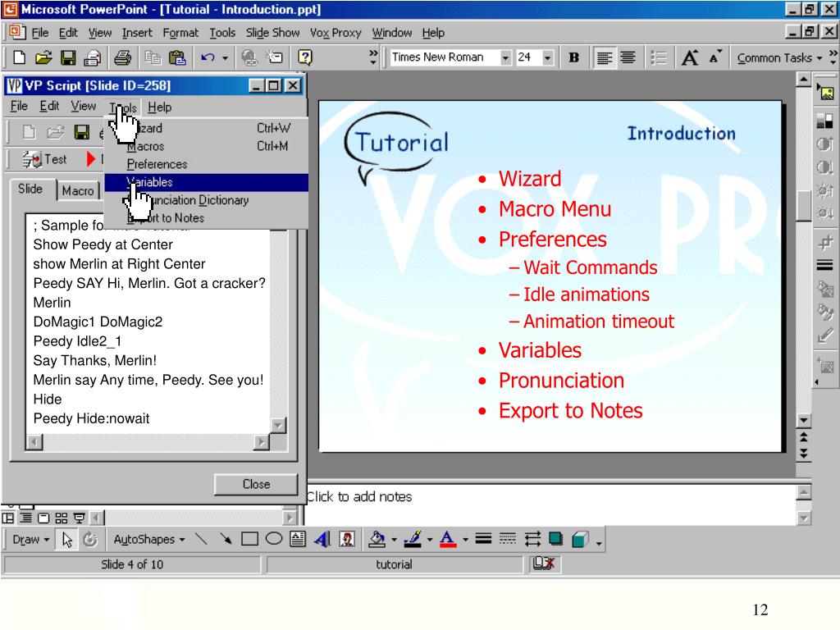Open the Vox Proxy menu in PowerPoint
Viewport: 840px width, 630px height.
tap(336, 33)
